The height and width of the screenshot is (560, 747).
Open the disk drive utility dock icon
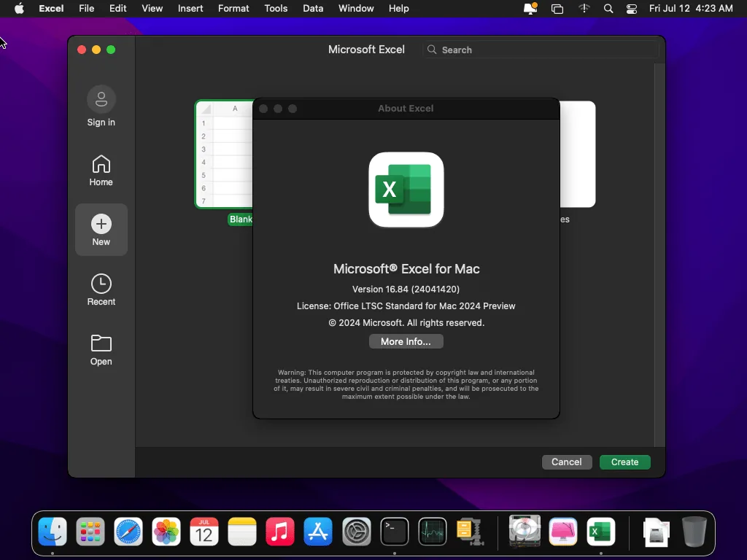525,532
